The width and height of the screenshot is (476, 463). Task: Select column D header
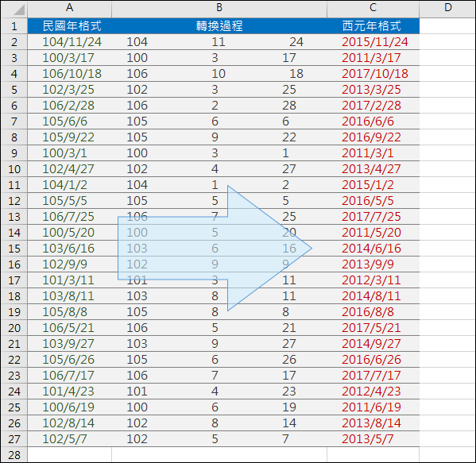(x=447, y=9)
